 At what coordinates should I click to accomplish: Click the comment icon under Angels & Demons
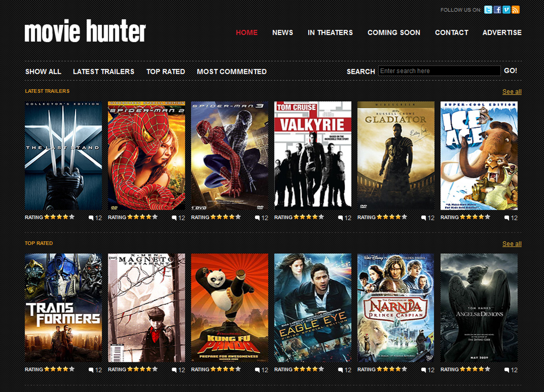[x=507, y=370]
